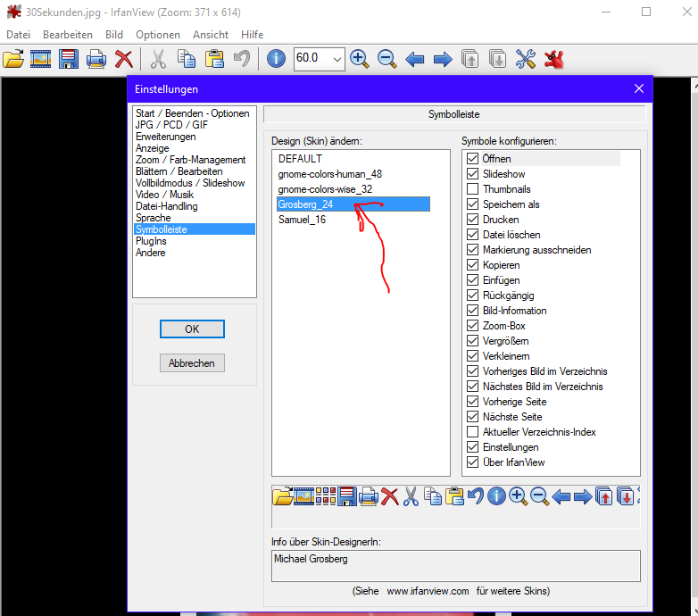The height and width of the screenshot is (616, 698).
Task: Select the DEFAULT skin
Action: [300, 158]
